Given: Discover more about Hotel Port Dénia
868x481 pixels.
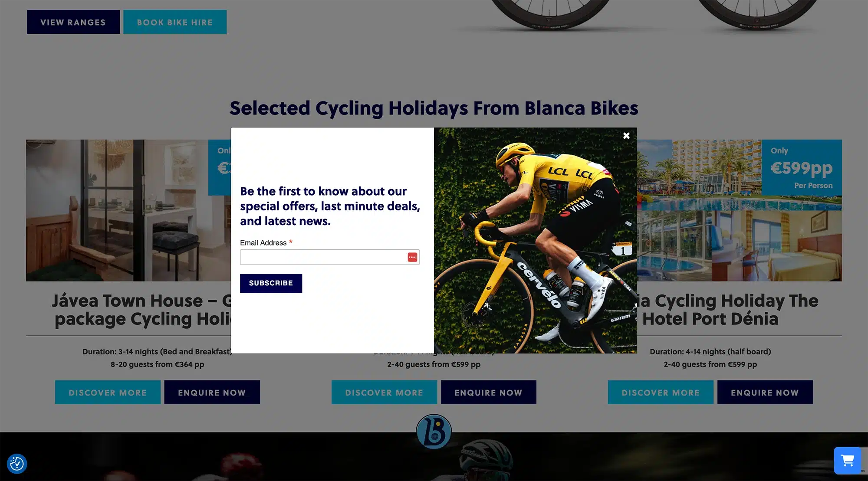Looking at the screenshot, I should [x=661, y=393].
